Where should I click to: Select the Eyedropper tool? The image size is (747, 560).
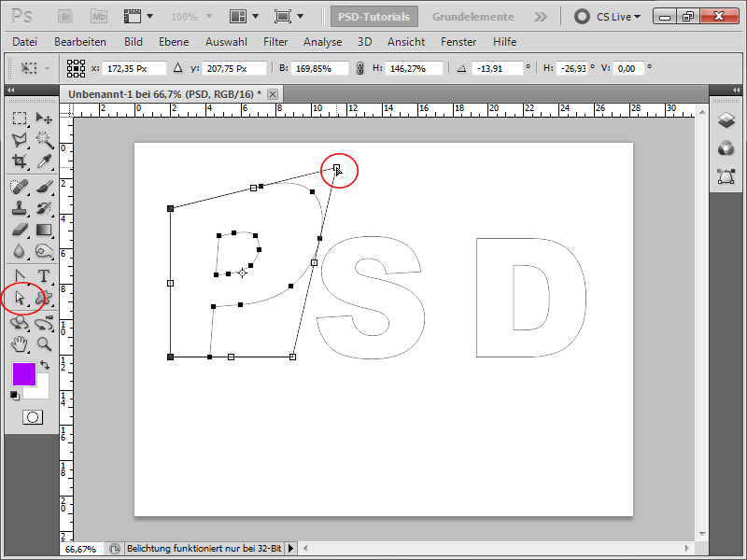(44, 161)
